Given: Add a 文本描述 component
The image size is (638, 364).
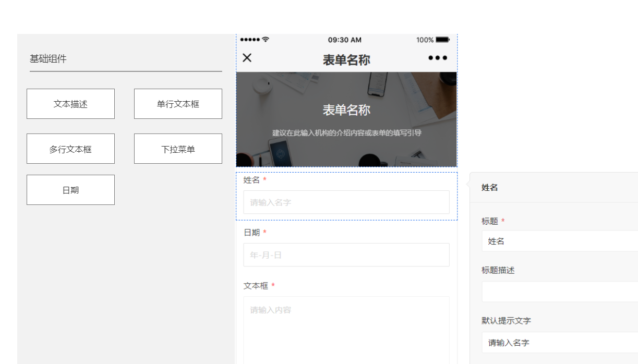Looking at the screenshot, I should pos(70,104).
